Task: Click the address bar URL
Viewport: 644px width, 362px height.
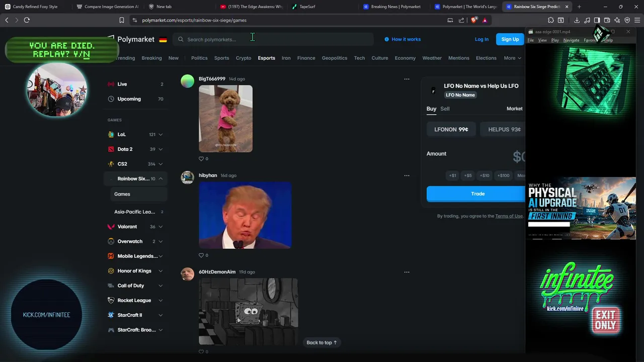Action: tap(194, 20)
